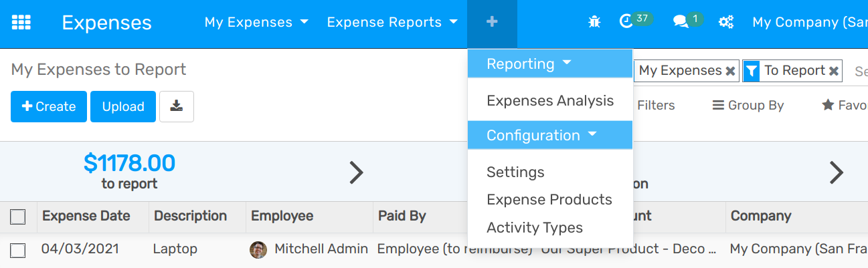Click the Expenses app title

(107, 23)
